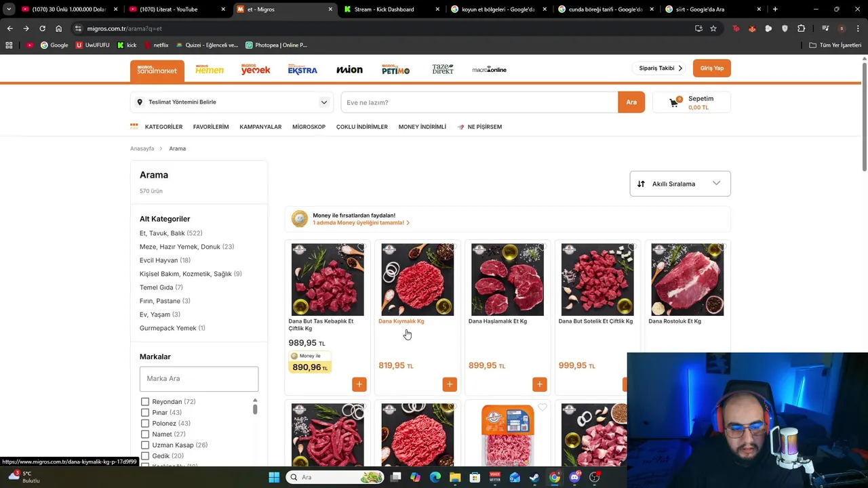
Task: Click the Dana Rostoluk Et product image
Action: [x=688, y=279]
